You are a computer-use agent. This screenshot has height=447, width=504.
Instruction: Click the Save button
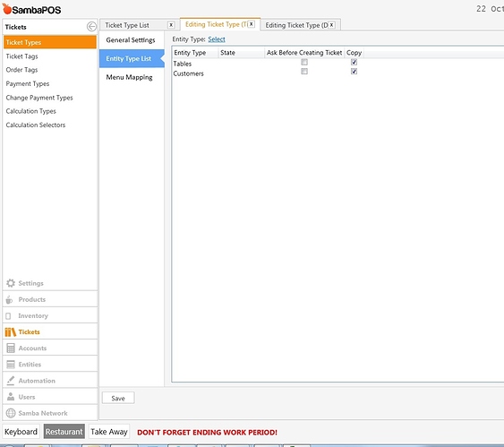tap(118, 398)
